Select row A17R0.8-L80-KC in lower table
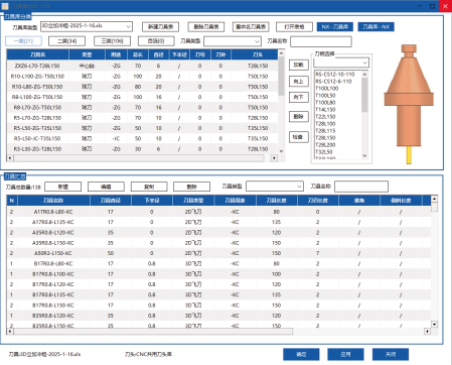 219,212
